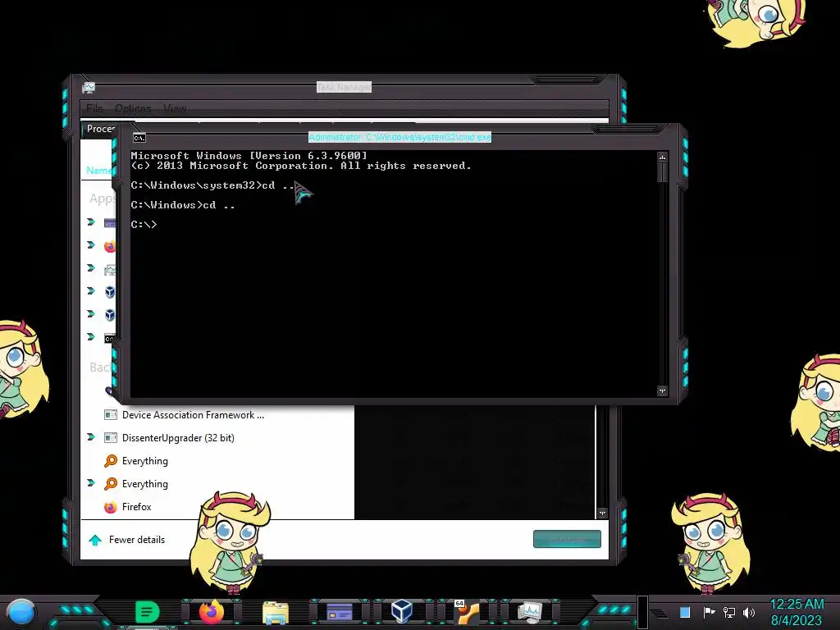
Task: Expand the Task Manager app row
Action: (x=91, y=268)
